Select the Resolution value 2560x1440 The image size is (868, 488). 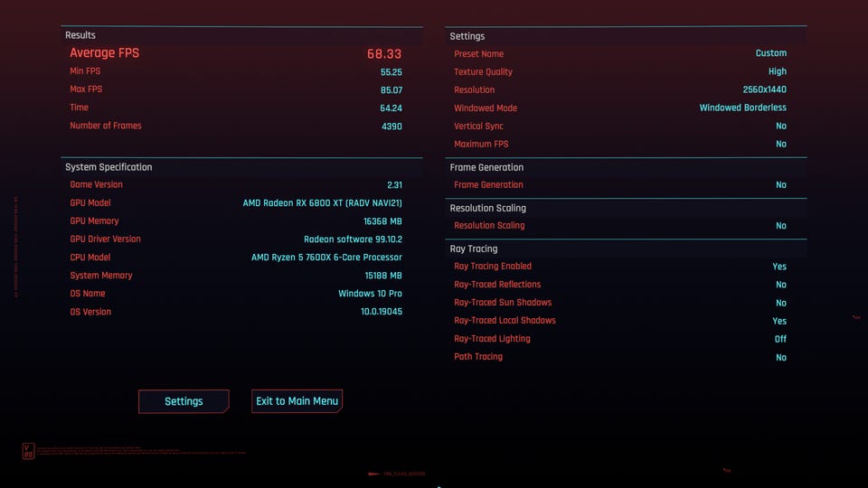coord(765,89)
